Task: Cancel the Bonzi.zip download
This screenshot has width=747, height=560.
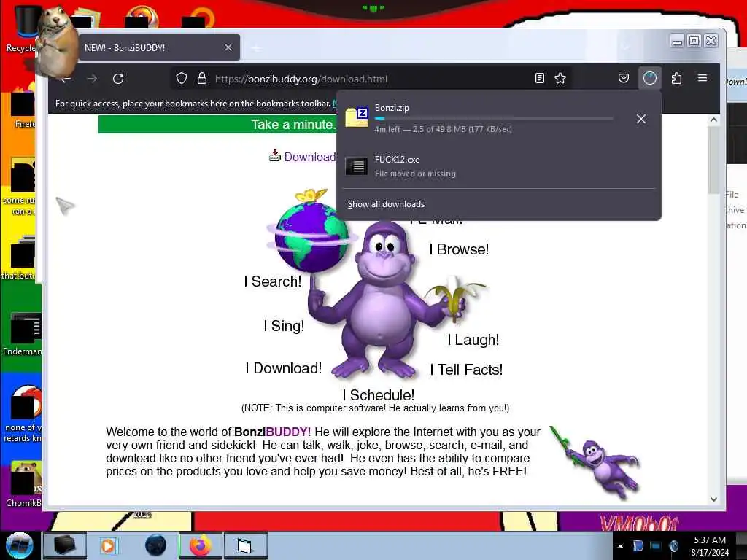Action: 641,119
